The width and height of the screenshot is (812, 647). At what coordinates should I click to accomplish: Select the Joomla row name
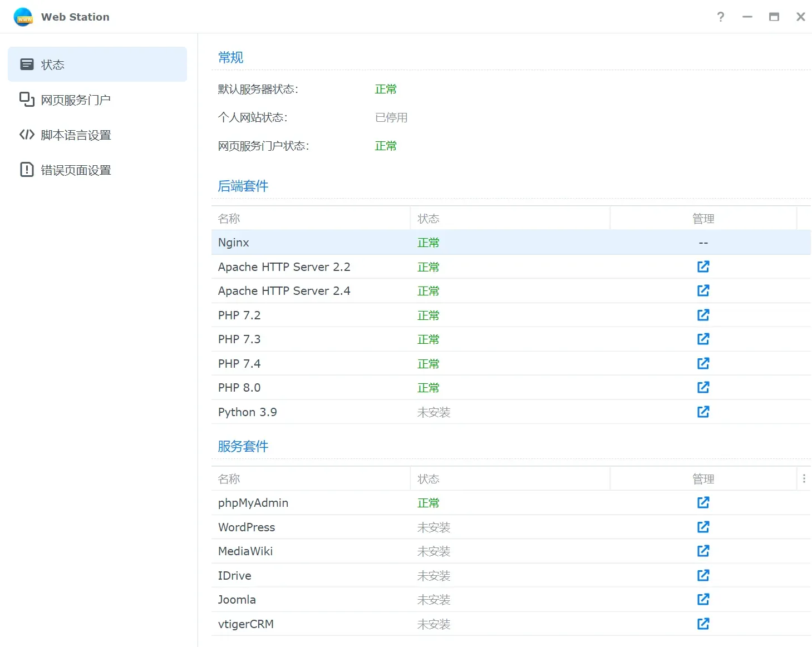point(237,600)
